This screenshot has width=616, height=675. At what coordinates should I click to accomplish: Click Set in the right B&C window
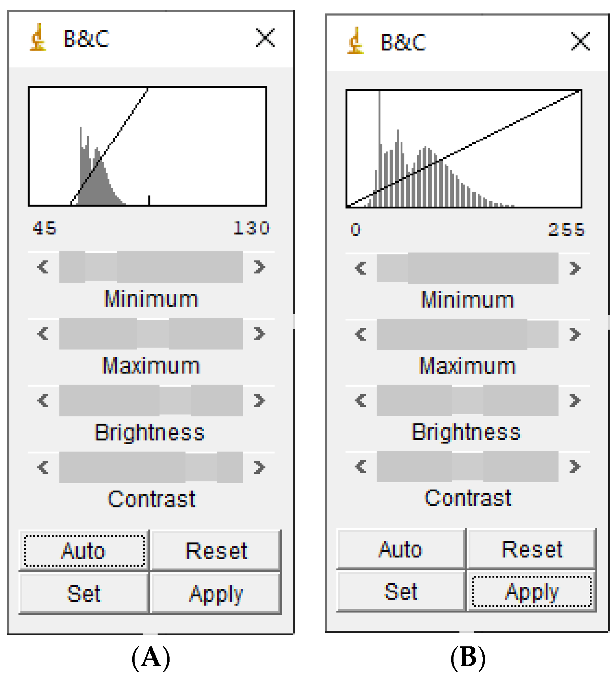click(x=401, y=591)
